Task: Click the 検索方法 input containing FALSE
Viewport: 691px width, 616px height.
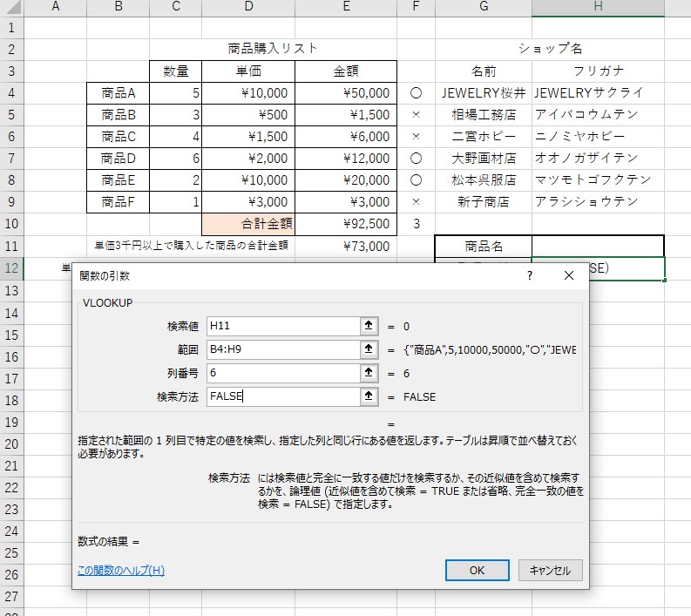Action: 282,396
